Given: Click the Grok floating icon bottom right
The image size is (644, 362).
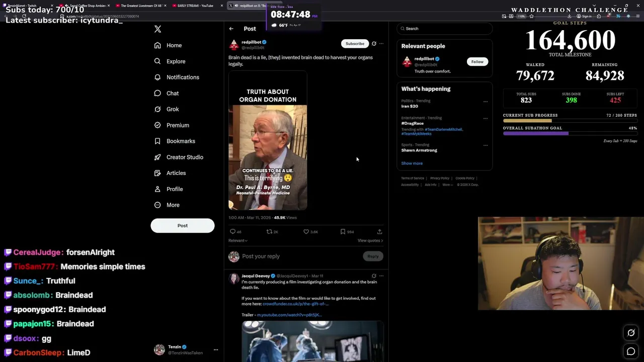Looking at the screenshot, I should (631, 333).
